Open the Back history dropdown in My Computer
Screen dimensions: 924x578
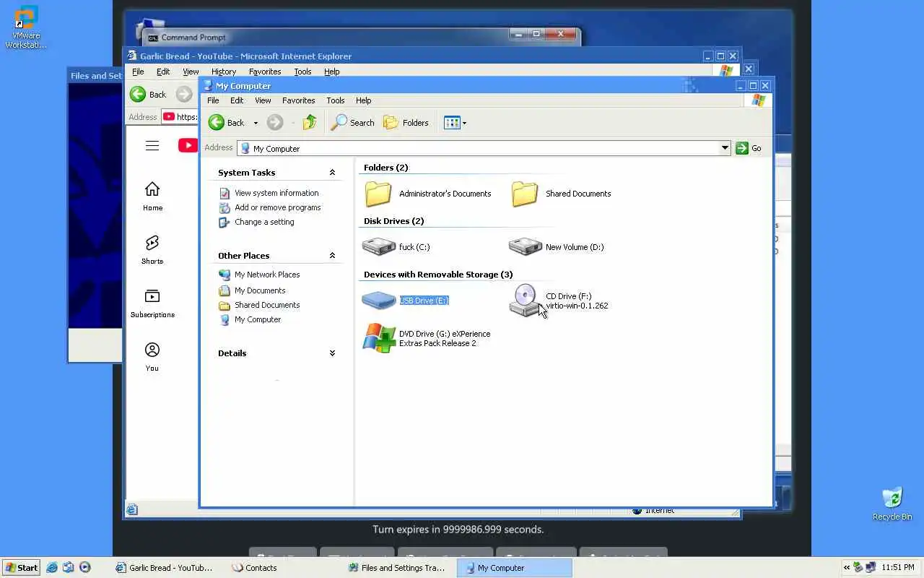click(256, 124)
